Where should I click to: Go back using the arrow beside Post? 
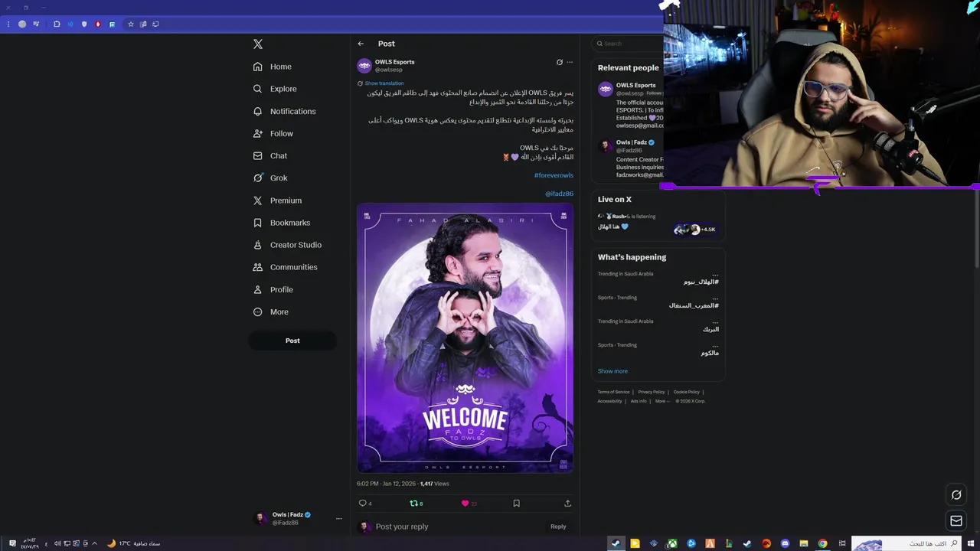[361, 44]
